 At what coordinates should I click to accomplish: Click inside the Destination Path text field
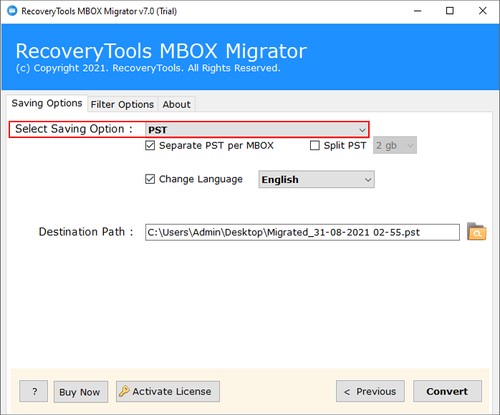[302, 232]
